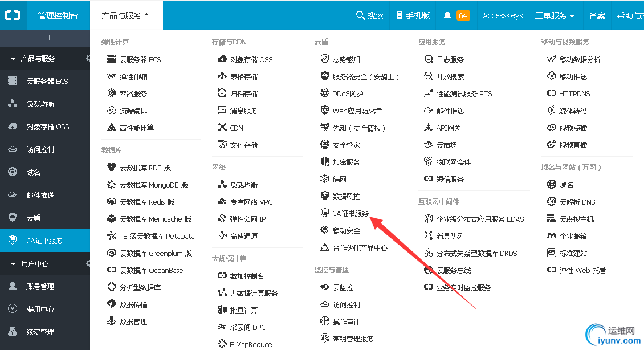Open 管理控制台 in top bar
This screenshot has width=644, height=350.
click(x=58, y=15)
